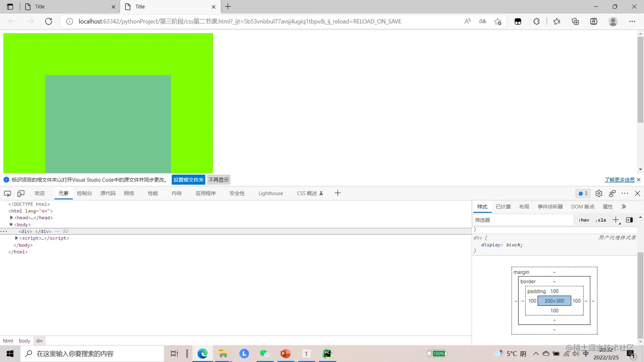This screenshot has width=644, height=362.
Task: Close the DevTools panel
Action: tap(638, 193)
